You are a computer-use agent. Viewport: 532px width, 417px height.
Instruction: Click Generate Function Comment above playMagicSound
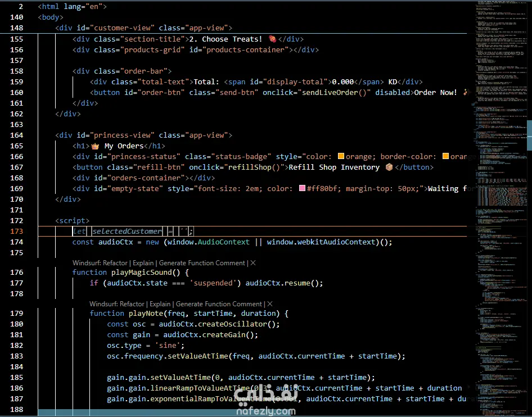click(x=202, y=263)
